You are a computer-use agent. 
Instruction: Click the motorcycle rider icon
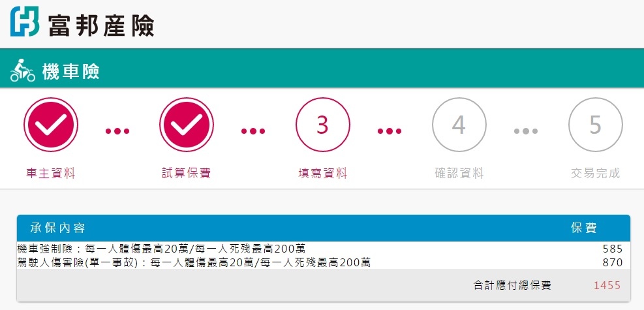point(23,70)
